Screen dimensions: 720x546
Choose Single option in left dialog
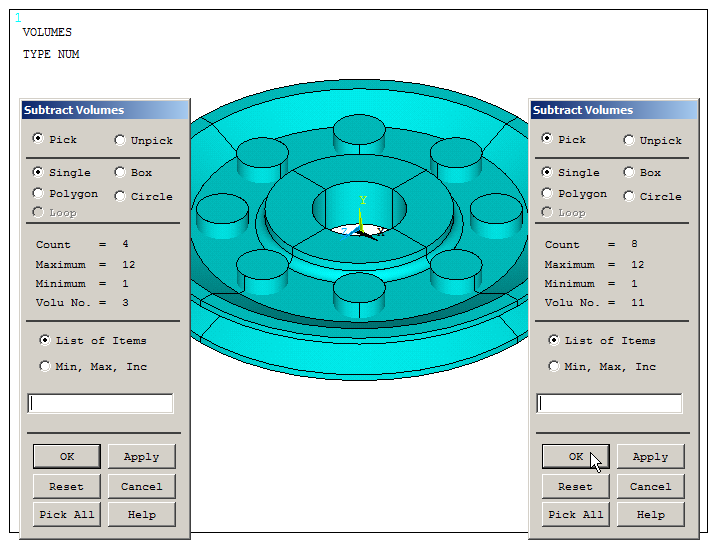(x=38, y=172)
